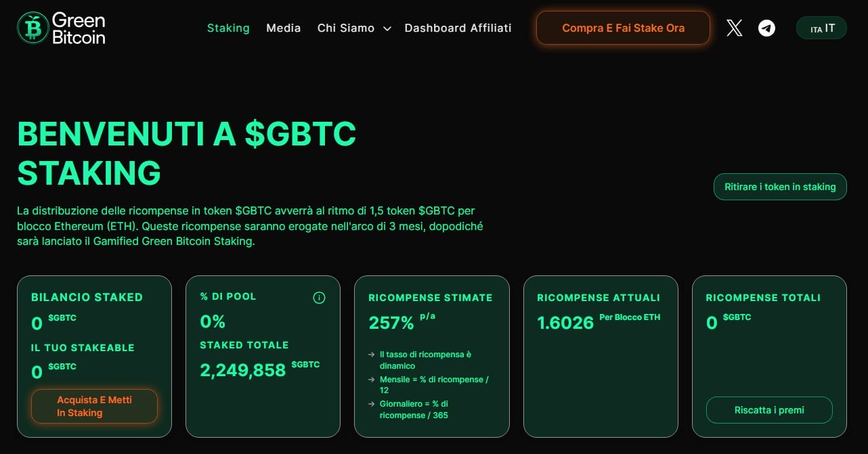The image size is (868, 454).
Task: Expand the Chi Siamo dropdown chevron
Action: (387, 28)
